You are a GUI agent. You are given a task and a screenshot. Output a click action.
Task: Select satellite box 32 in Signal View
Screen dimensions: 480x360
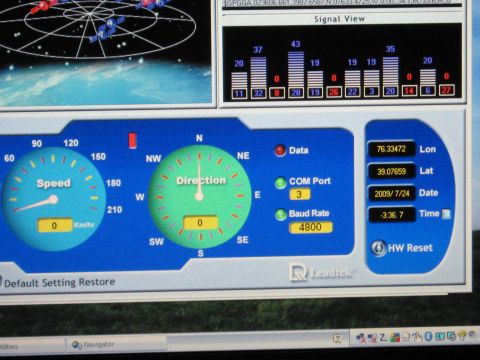(259, 93)
